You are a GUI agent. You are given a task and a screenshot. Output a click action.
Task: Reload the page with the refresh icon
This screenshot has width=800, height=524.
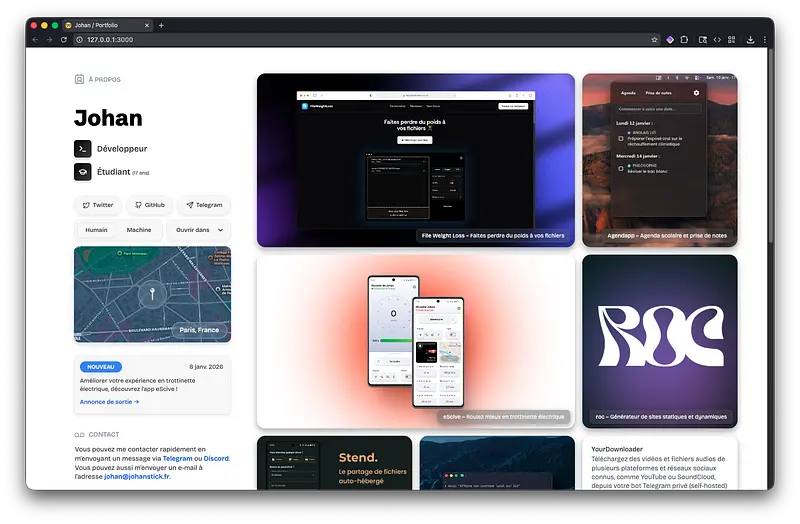click(65, 40)
